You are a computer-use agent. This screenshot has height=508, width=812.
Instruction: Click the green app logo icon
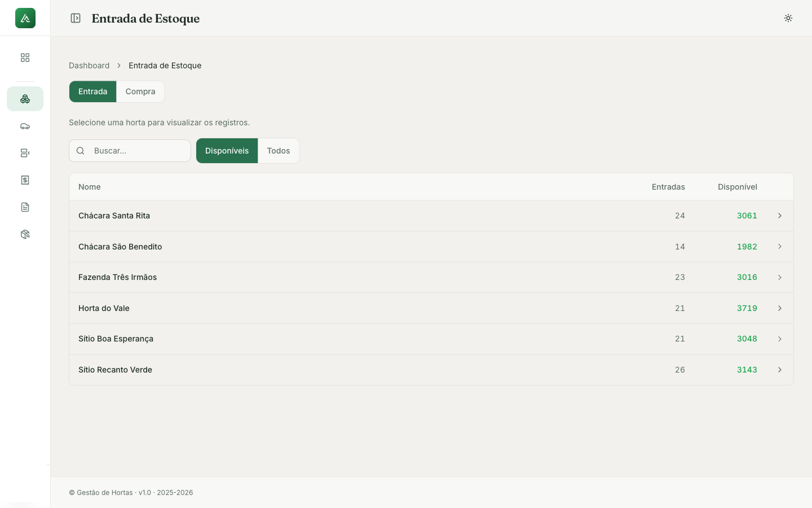pos(25,18)
